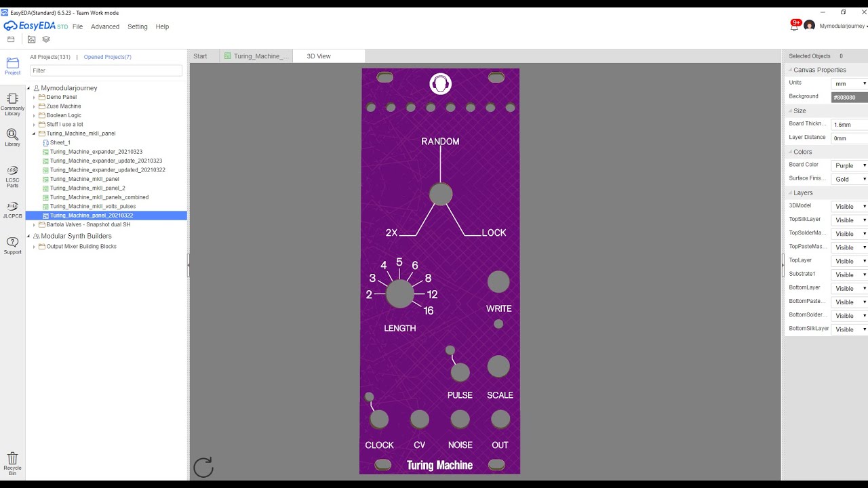Open the Surface Finish dropdown
The width and height of the screenshot is (868, 488).
[x=849, y=179]
